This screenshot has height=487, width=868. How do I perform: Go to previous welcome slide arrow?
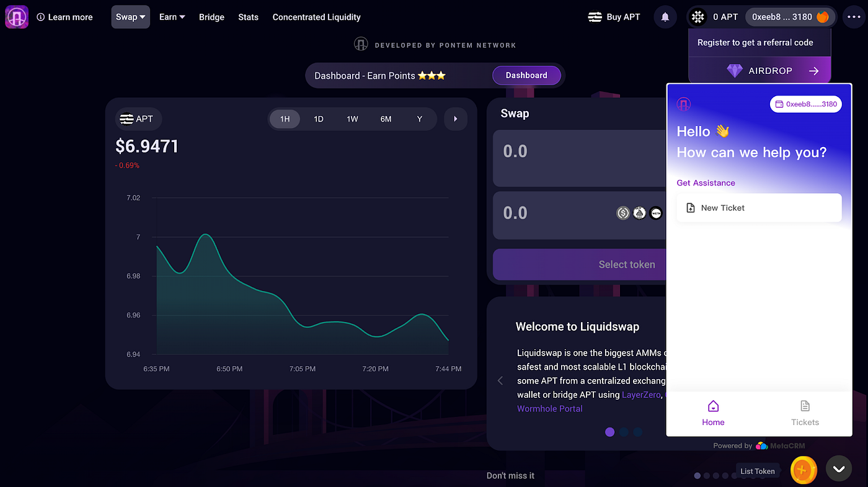pyautogui.click(x=500, y=381)
